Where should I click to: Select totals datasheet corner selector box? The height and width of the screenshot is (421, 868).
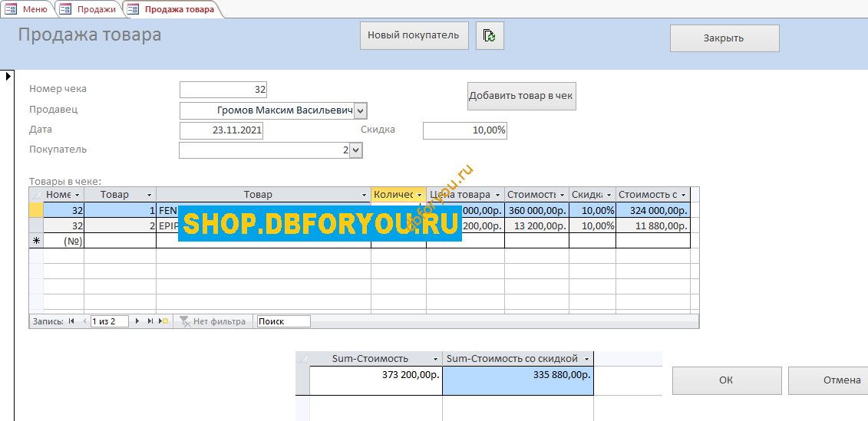coord(302,359)
